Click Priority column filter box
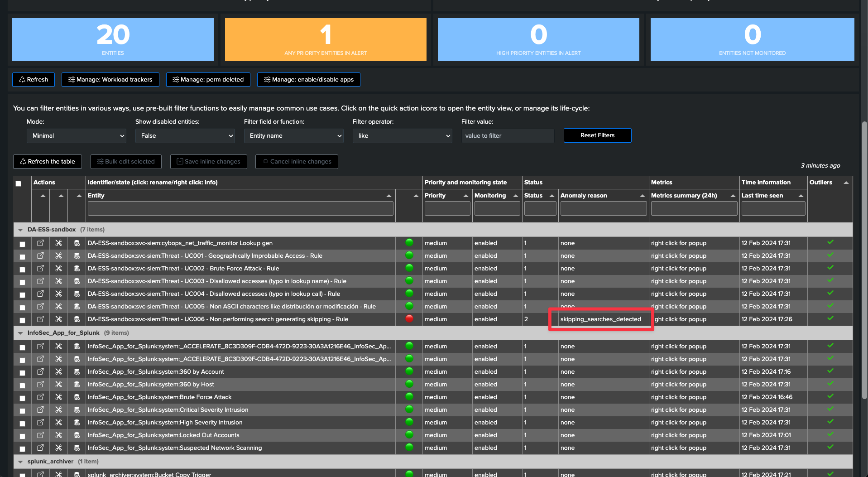Screen dimensions: 868x477 447,208
